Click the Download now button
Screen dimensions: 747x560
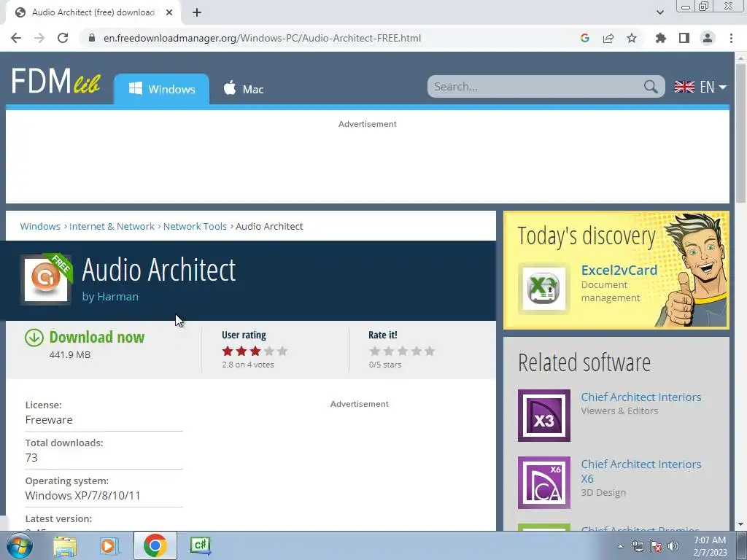pyautogui.click(x=97, y=337)
